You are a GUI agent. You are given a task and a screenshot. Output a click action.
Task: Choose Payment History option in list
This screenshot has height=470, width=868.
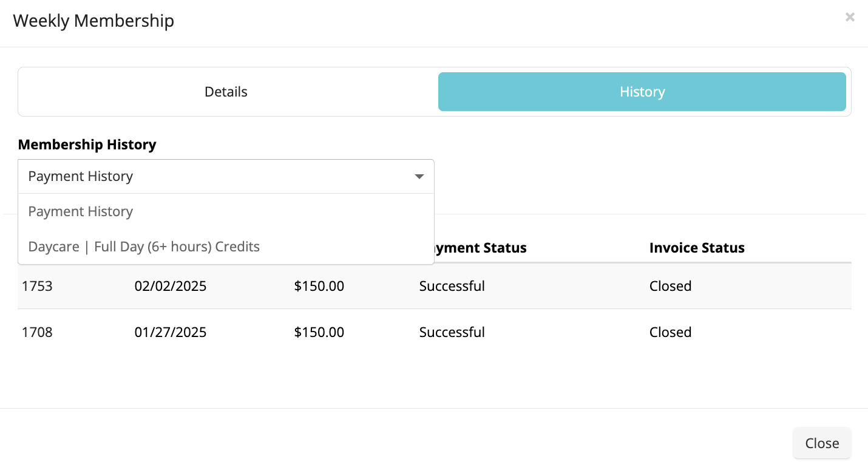(226, 211)
